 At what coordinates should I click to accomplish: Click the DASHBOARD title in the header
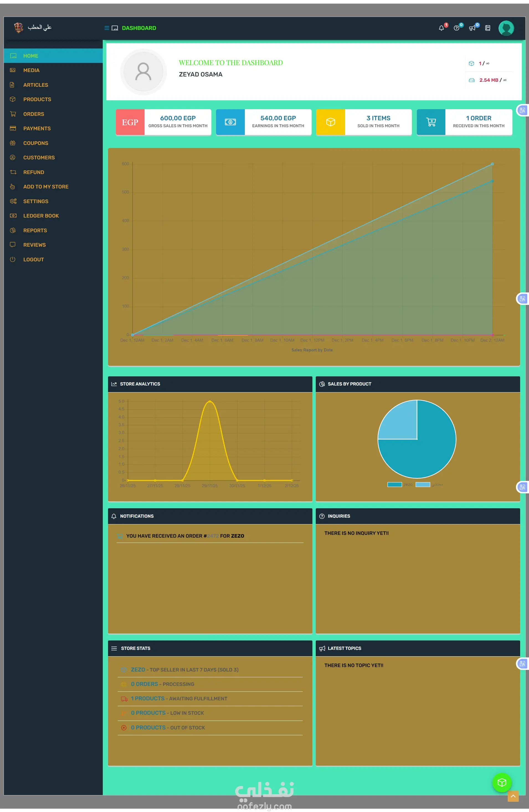coord(139,28)
